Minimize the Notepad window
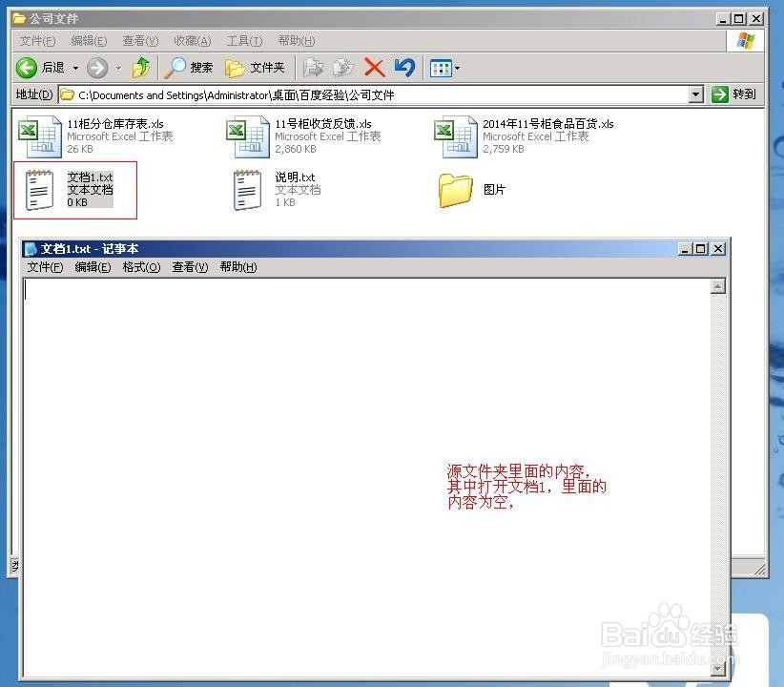The width and height of the screenshot is (784, 687). (685, 249)
